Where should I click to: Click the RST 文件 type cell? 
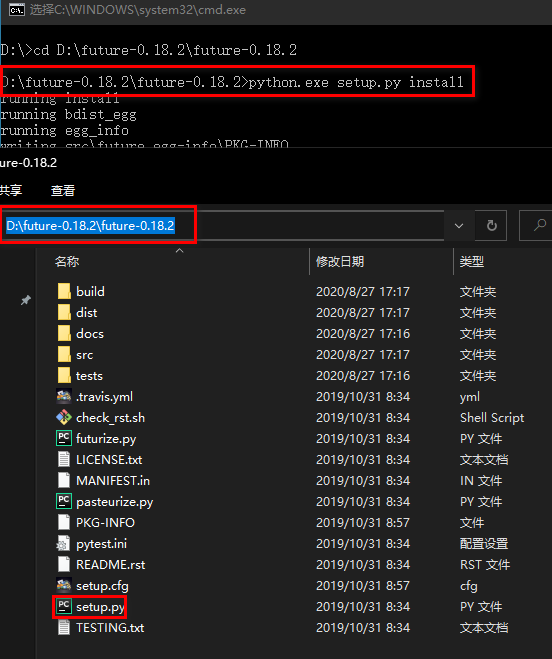tap(485, 564)
